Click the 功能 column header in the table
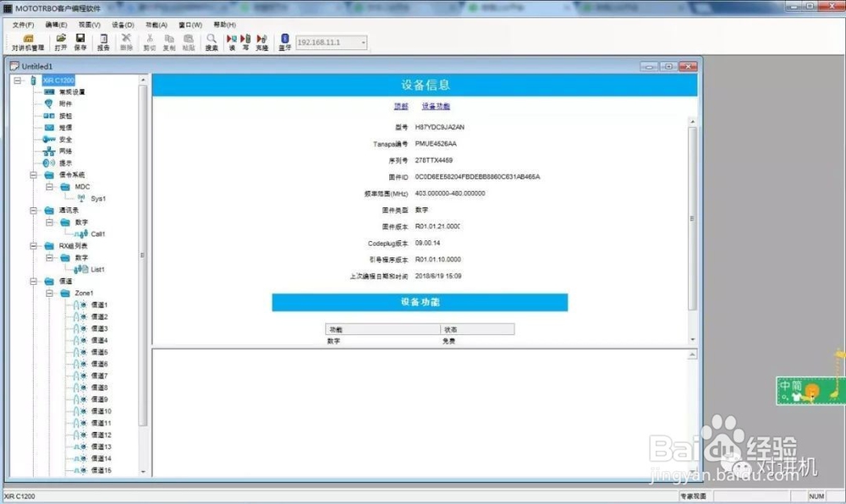846x504 pixels. coord(382,329)
